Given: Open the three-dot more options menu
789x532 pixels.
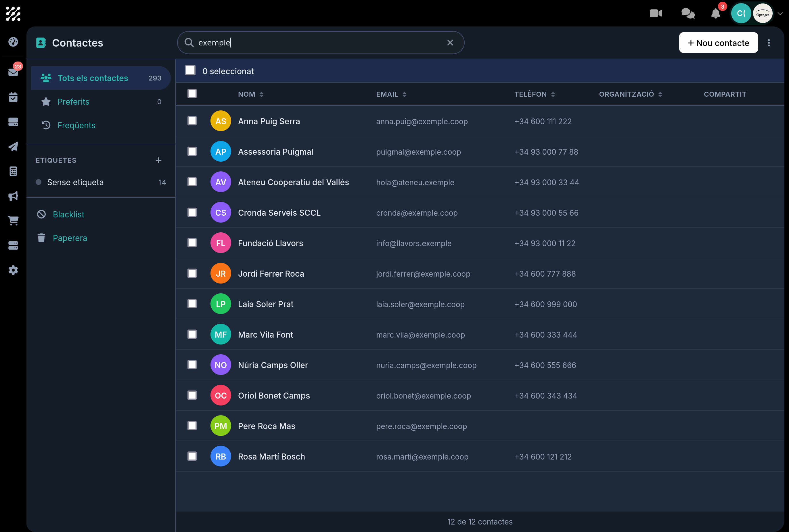Looking at the screenshot, I should [x=769, y=43].
